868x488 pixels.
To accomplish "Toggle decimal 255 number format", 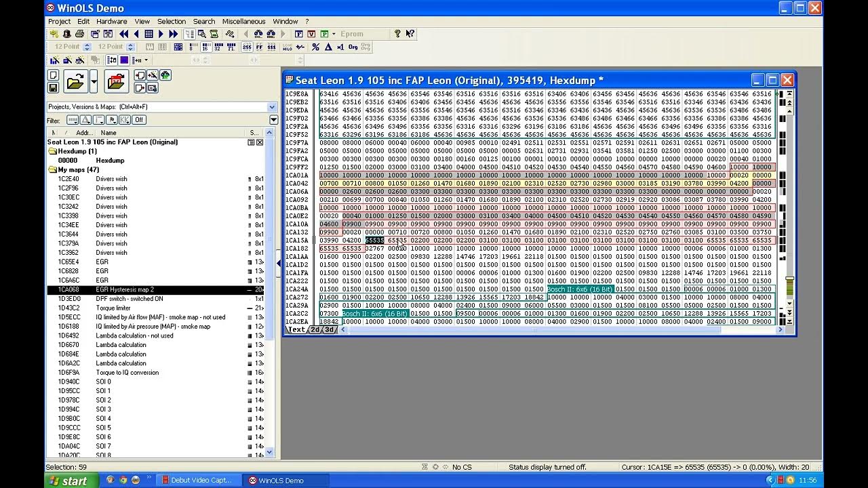I will tap(247, 47).
